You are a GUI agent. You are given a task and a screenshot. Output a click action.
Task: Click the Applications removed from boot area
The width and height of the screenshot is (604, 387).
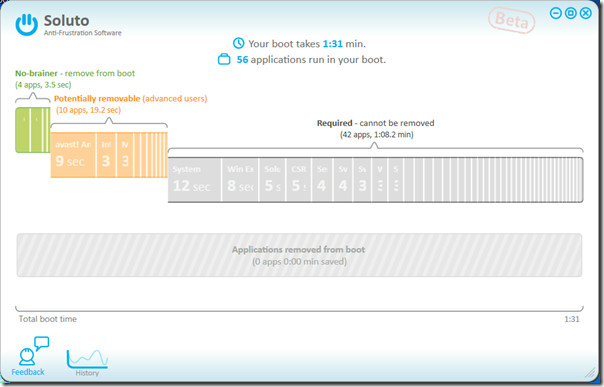[299, 255]
